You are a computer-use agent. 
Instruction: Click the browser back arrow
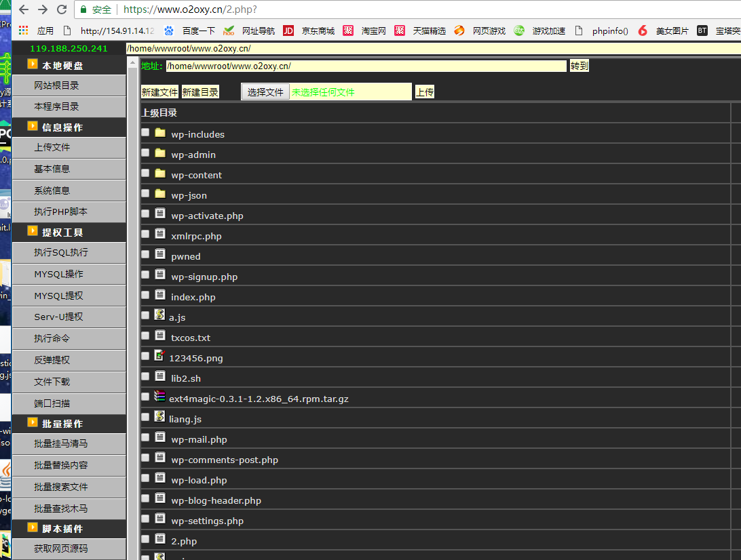click(24, 9)
